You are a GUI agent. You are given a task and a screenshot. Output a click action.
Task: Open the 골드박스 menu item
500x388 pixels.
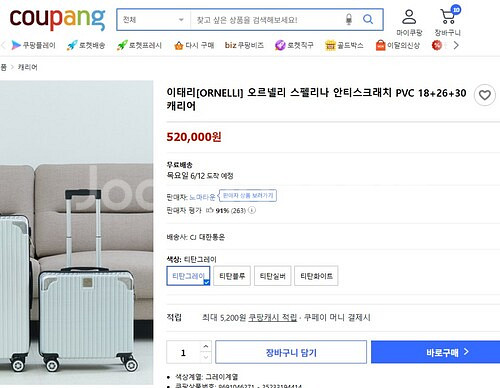[344, 45]
